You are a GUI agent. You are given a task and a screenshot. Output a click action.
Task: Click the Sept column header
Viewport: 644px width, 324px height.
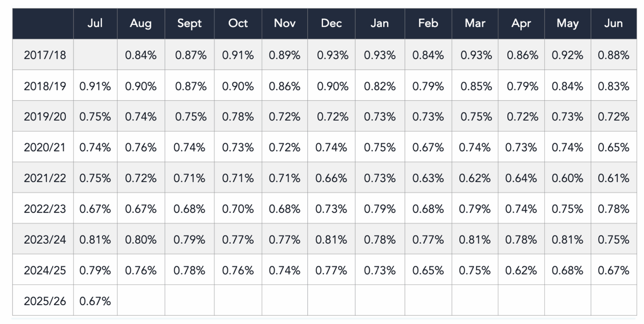[189, 23]
